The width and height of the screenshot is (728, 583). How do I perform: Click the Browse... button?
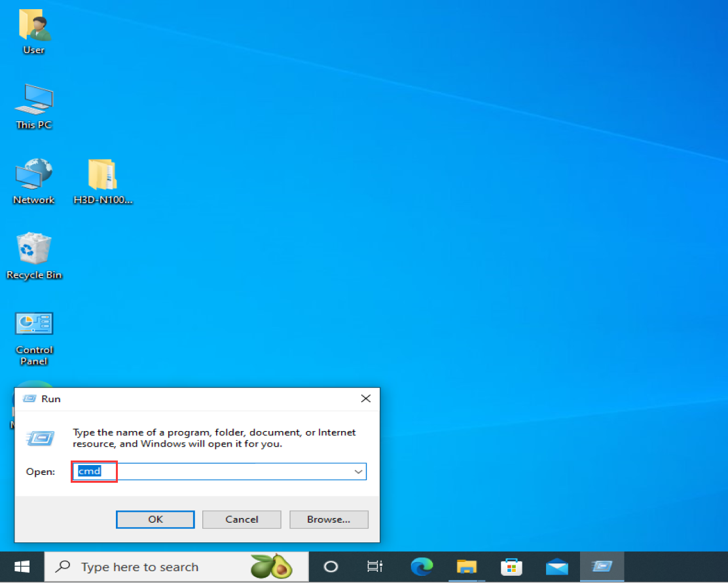click(x=329, y=519)
